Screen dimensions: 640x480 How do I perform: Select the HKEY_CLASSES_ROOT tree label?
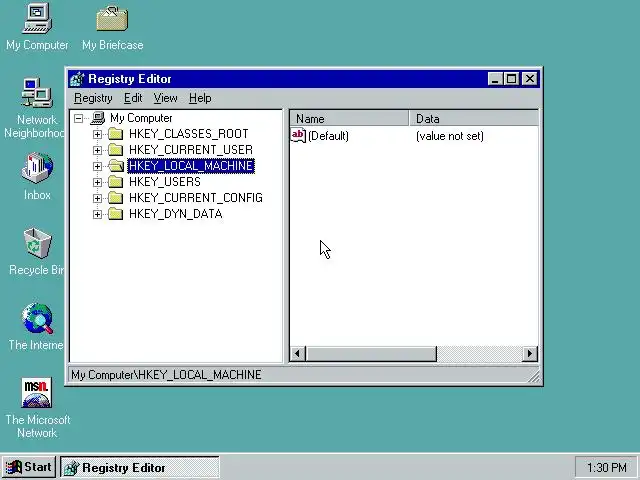189,134
